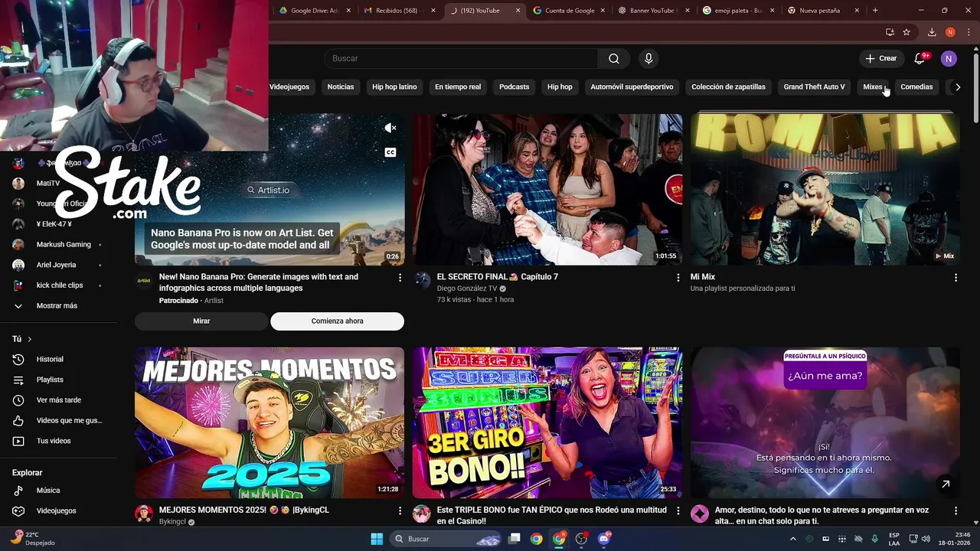
Task: Show more category chips with right arrow
Action: (x=958, y=87)
